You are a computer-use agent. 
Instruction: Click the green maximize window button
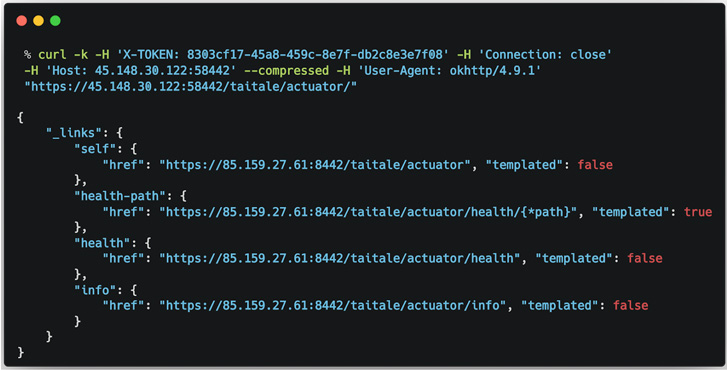pyautogui.click(x=55, y=20)
